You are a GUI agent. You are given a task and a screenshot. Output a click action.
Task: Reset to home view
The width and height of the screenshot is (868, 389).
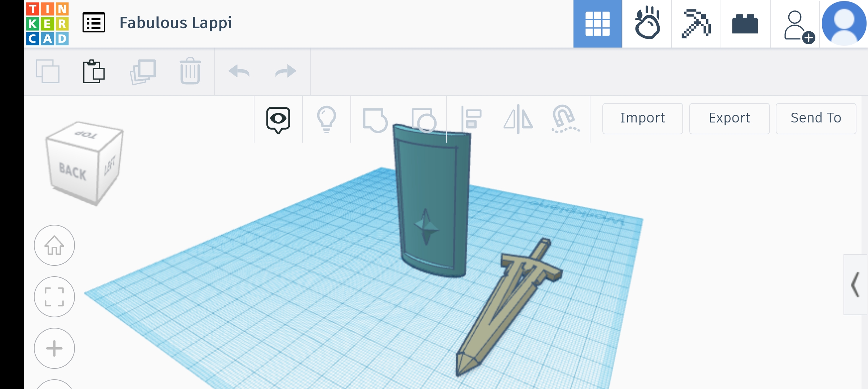(x=54, y=245)
